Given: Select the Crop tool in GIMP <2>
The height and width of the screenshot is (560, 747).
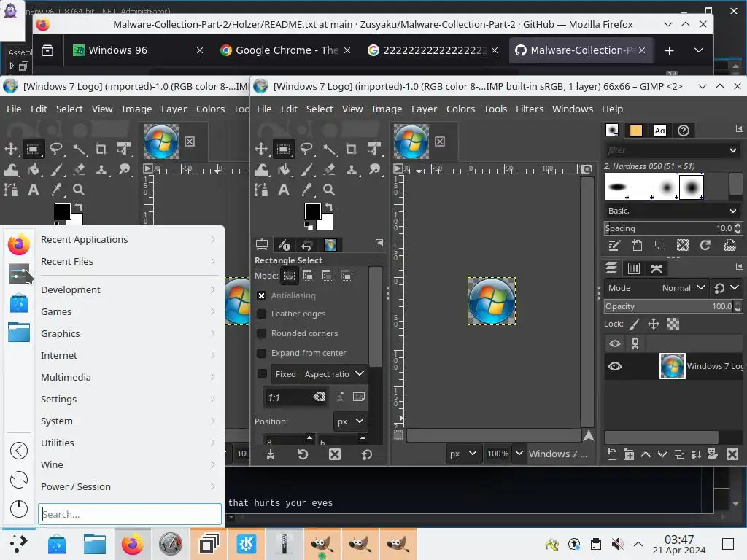Looking at the screenshot, I should click(352, 149).
